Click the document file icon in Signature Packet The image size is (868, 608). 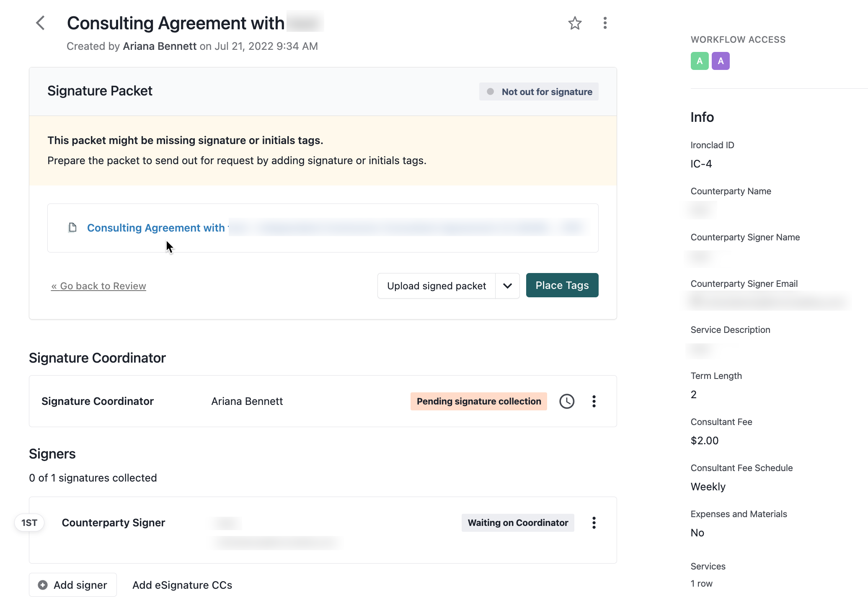(73, 227)
